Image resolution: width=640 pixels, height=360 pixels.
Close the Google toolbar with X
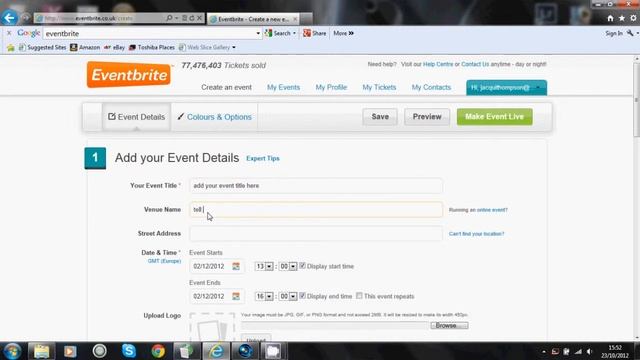[x=9, y=33]
